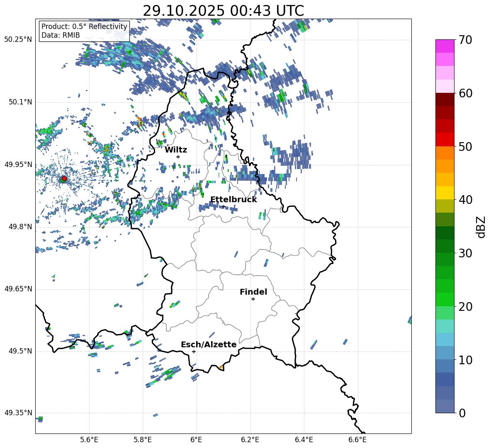Click the Esch/Alzette station cross marker
Image resolution: width=491 pixels, height=448 pixels.
pyautogui.click(x=194, y=351)
